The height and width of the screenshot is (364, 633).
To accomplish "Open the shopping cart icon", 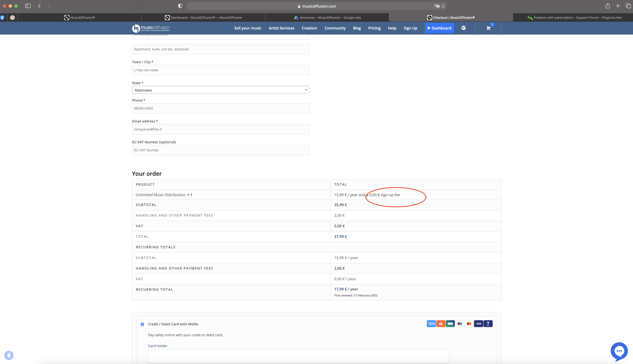I will pos(488,28).
